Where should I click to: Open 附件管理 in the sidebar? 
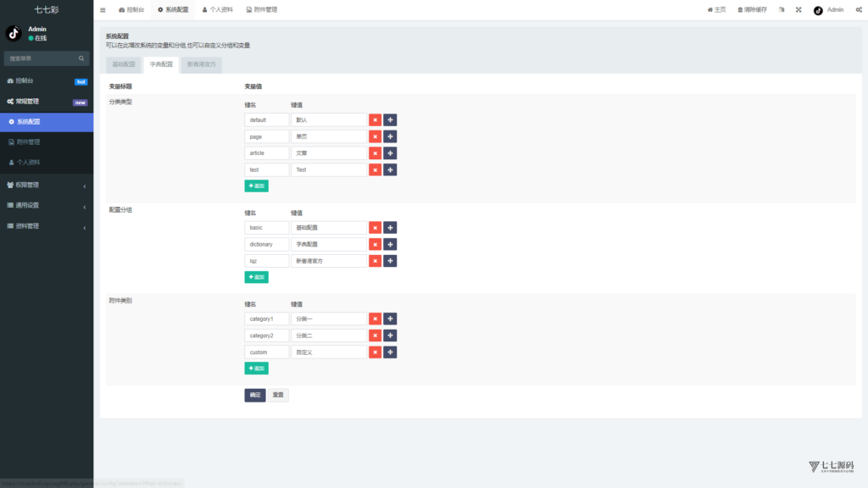tap(29, 142)
